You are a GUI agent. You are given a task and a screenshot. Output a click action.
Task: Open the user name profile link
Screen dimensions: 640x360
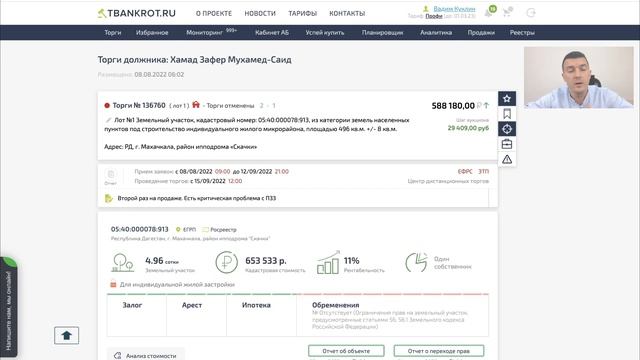point(454,9)
